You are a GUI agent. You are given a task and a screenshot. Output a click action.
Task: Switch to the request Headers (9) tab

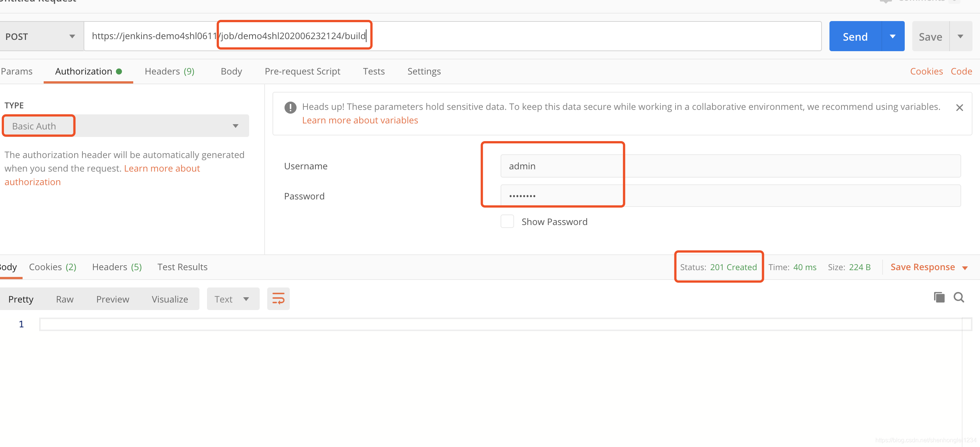click(169, 71)
